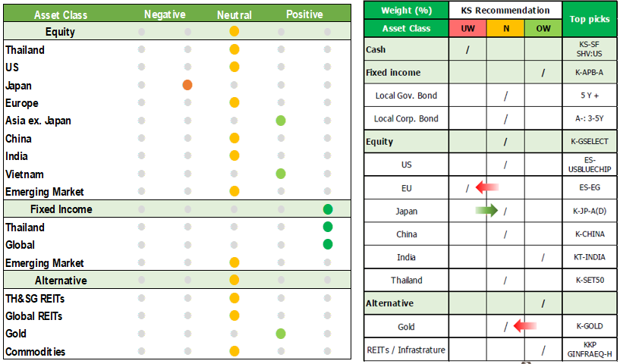
Task: Click the yellow neutral dot in India row
Action: 234,155
